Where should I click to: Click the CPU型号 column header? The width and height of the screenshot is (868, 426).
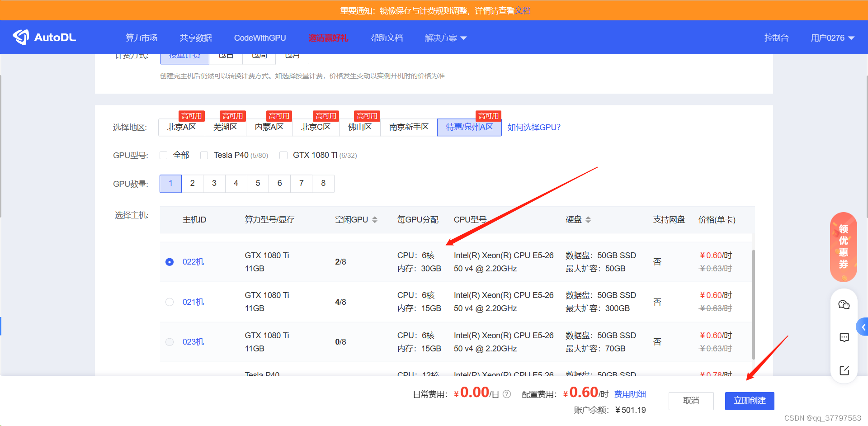tap(470, 220)
